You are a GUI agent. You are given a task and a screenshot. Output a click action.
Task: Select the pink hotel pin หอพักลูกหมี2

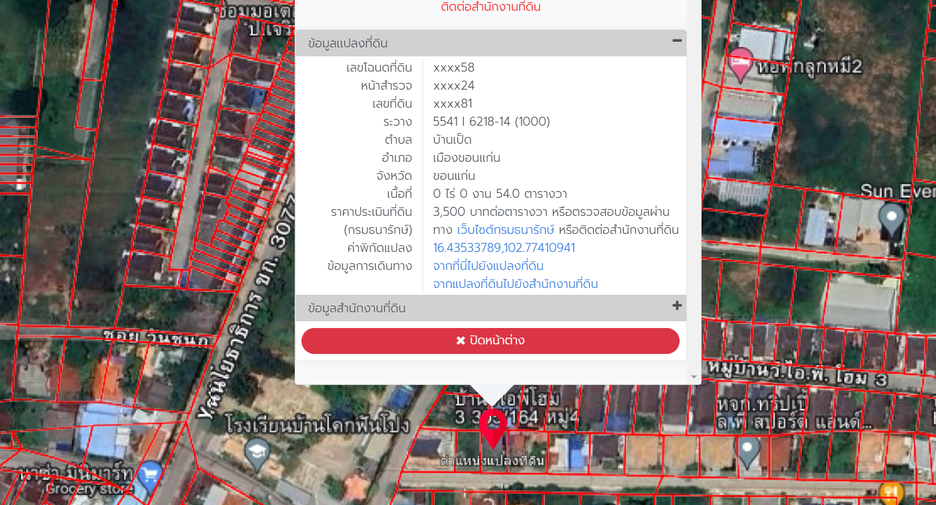(740, 64)
